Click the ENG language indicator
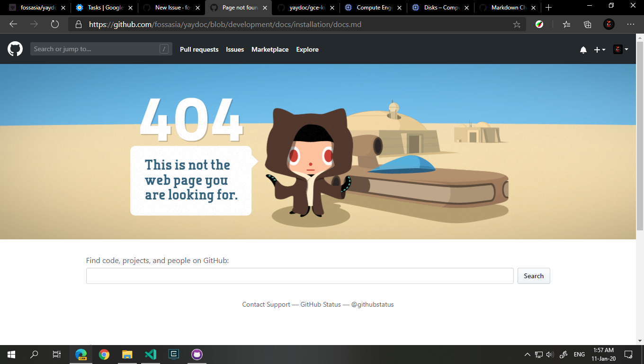The image size is (644, 364). [579, 355]
